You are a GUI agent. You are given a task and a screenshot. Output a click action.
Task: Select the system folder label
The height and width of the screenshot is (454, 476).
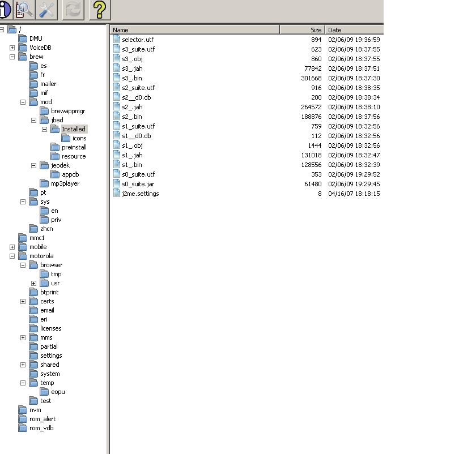click(x=50, y=374)
